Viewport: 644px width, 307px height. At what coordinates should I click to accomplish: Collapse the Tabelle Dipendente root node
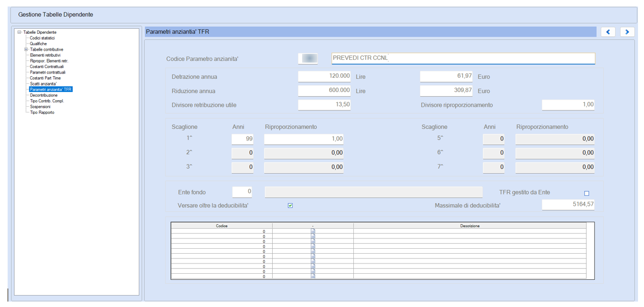coord(19,32)
